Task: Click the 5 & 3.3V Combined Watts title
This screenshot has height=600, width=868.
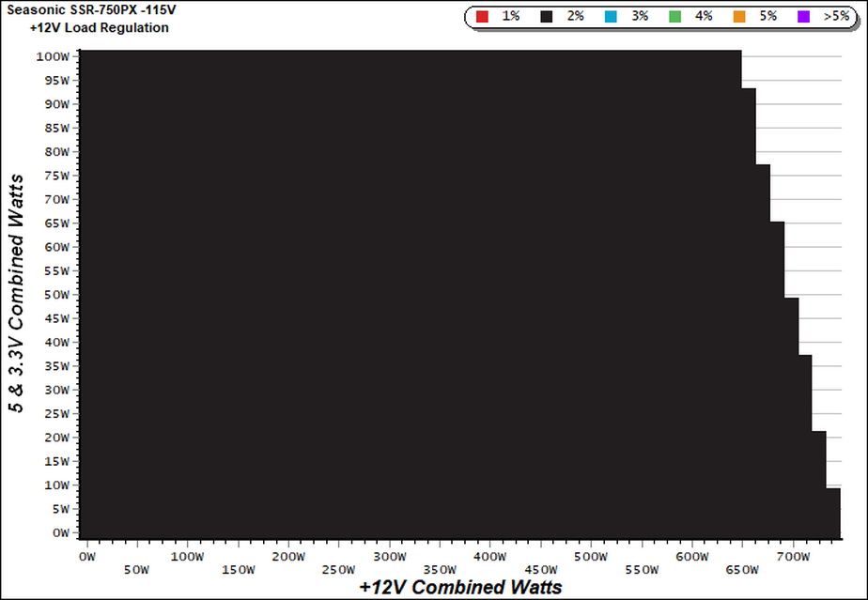Action: [x=17, y=294]
